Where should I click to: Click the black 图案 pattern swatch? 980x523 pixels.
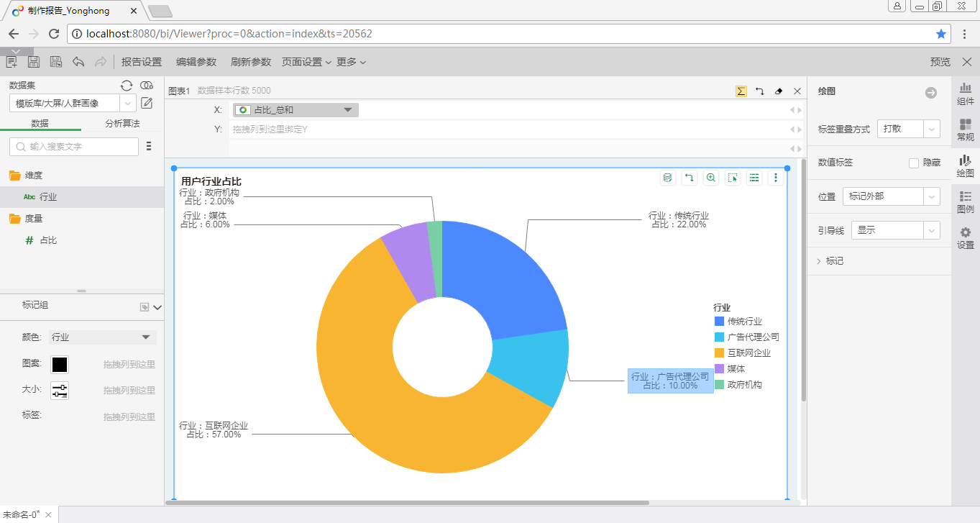point(60,365)
